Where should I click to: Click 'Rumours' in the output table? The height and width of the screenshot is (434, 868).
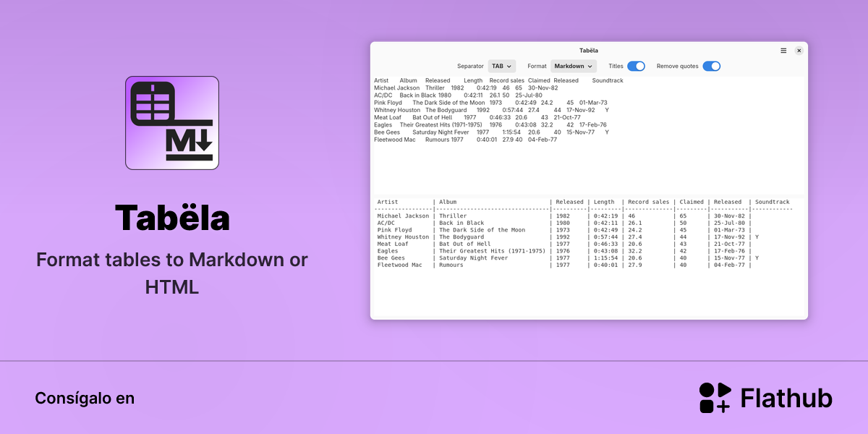point(451,265)
